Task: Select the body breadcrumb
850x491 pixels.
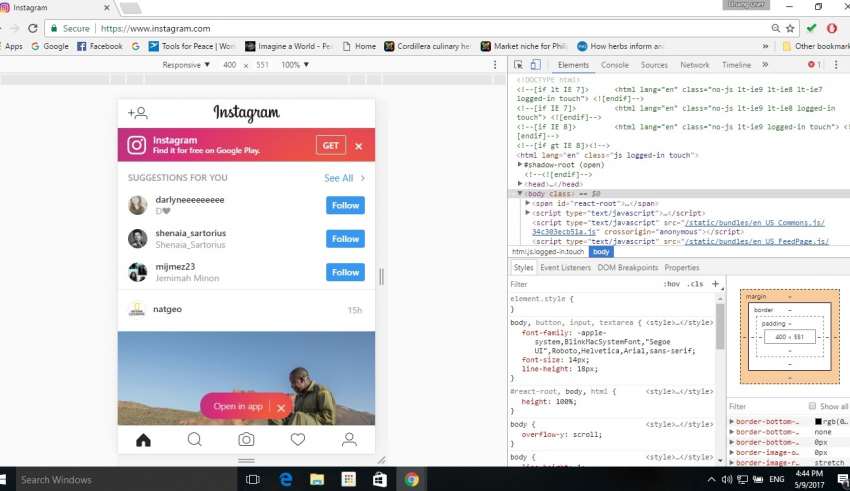Action: 601,252
